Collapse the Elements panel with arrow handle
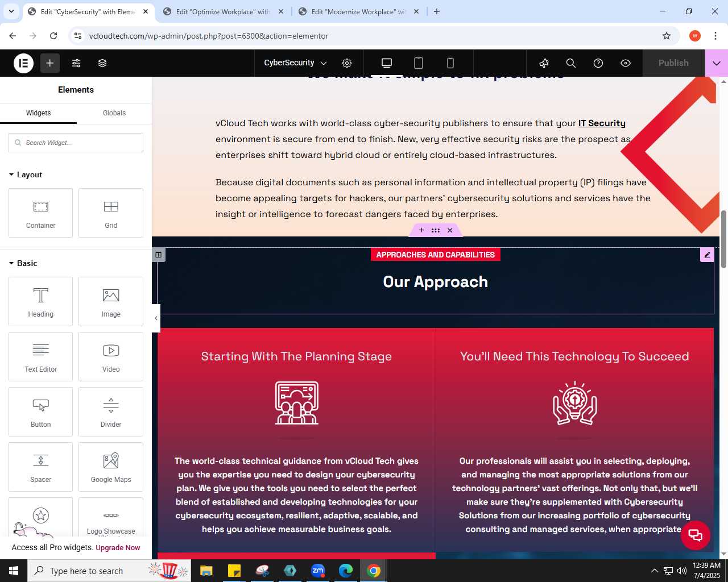This screenshot has height=582, width=728. coord(156,318)
